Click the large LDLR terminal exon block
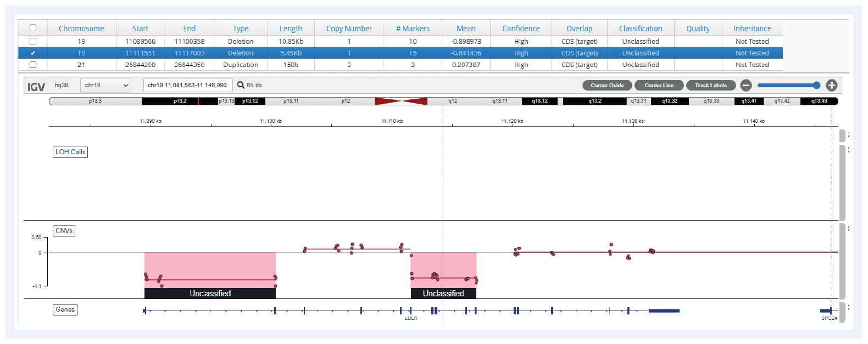This screenshot has width=868, height=344. [x=664, y=311]
